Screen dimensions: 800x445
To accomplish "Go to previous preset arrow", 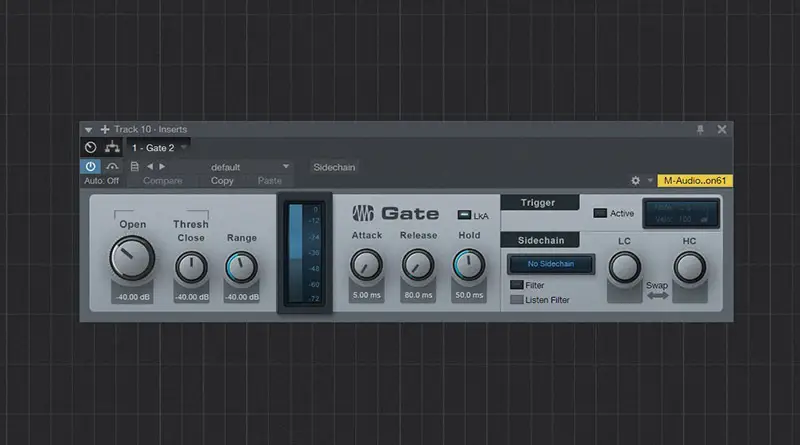I will pyautogui.click(x=150, y=166).
